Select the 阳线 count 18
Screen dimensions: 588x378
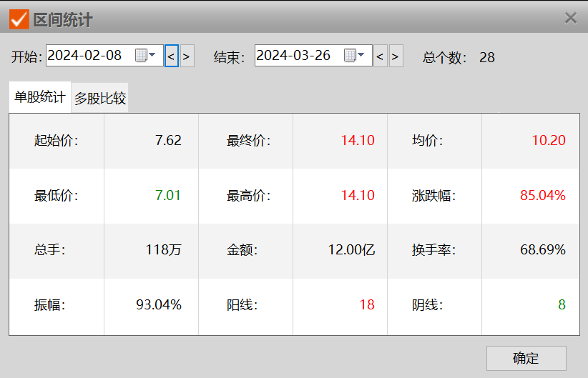(x=367, y=305)
